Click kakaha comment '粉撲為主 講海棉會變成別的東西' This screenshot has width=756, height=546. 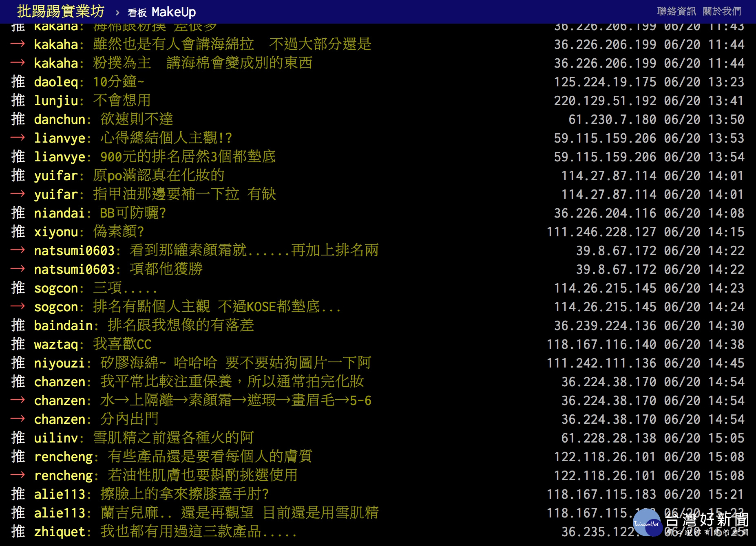pyautogui.click(x=203, y=63)
